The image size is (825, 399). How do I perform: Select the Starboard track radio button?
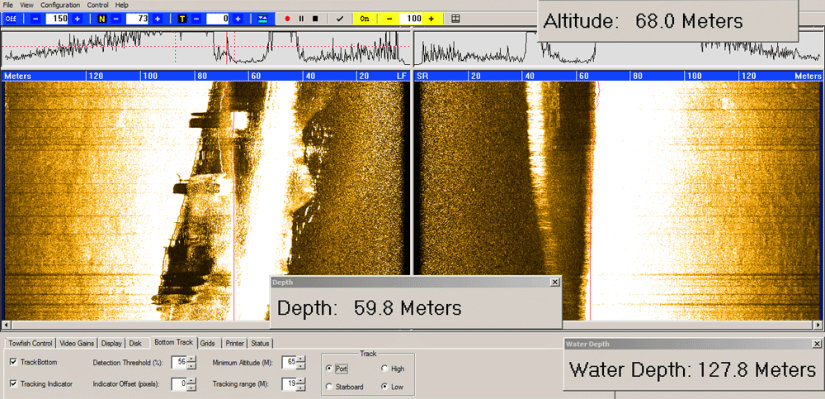tap(329, 387)
